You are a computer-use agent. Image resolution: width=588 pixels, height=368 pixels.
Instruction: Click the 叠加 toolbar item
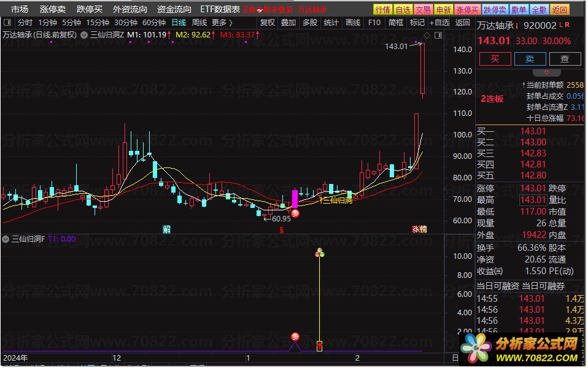(x=288, y=23)
